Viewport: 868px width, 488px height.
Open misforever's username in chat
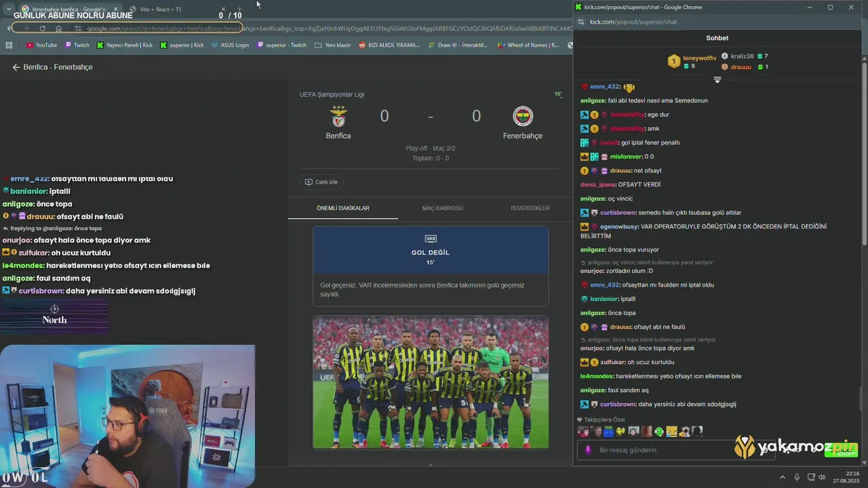pyautogui.click(x=626, y=157)
